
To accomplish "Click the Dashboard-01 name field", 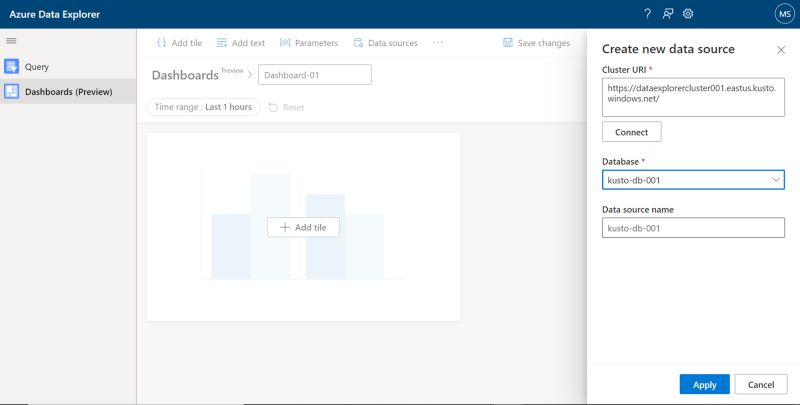I will tap(315, 74).
